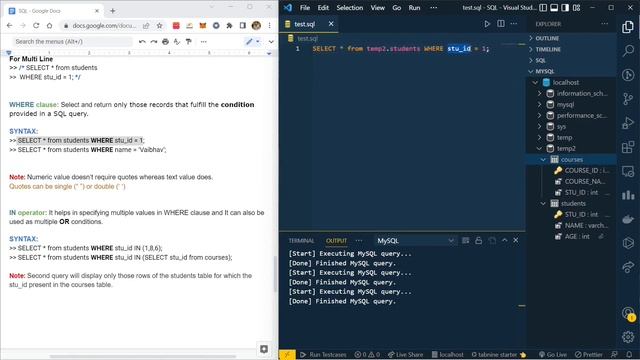Switch to the OUTPUT panel tab

336,240
